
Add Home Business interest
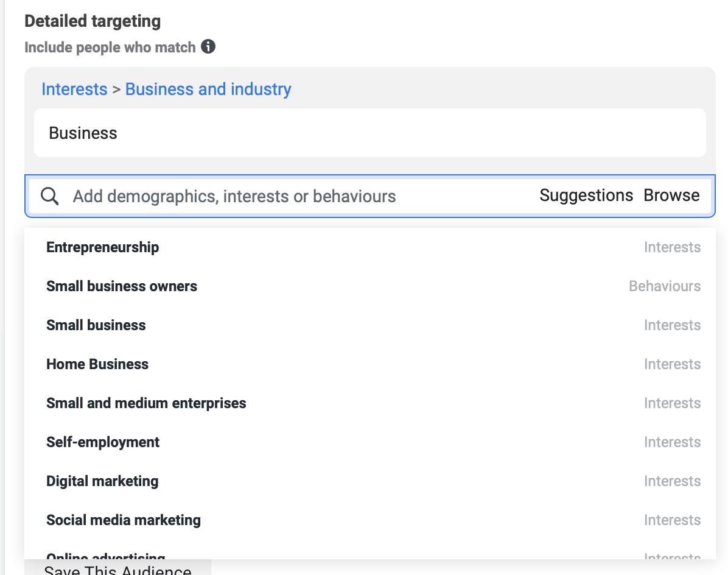pos(97,364)
